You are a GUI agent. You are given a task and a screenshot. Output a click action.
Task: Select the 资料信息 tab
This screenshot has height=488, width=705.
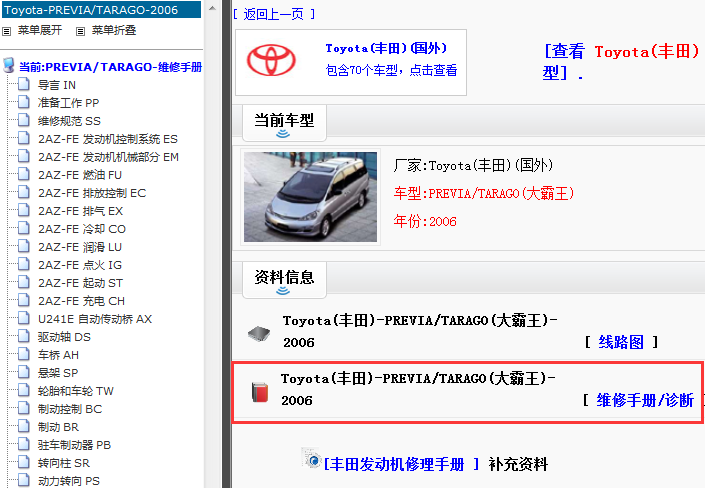pos(284,280)
